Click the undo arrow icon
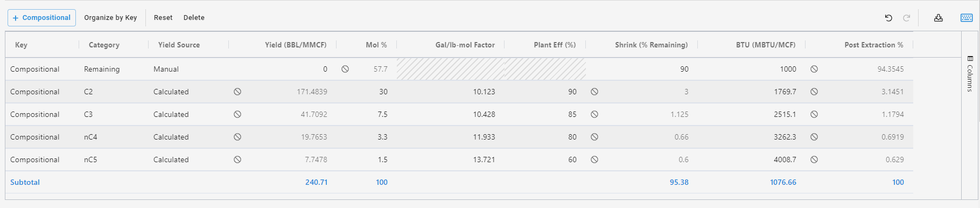980x208 pixels. click(888, 18)
